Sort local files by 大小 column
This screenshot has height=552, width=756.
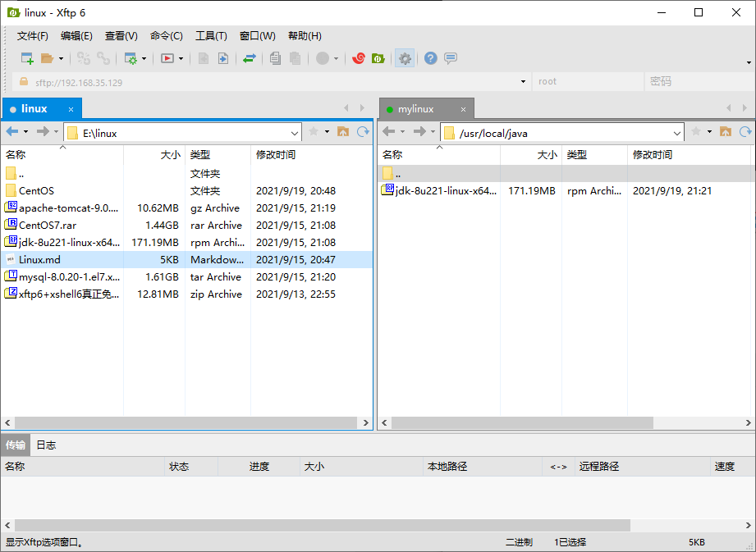click(x=154, y=155)
